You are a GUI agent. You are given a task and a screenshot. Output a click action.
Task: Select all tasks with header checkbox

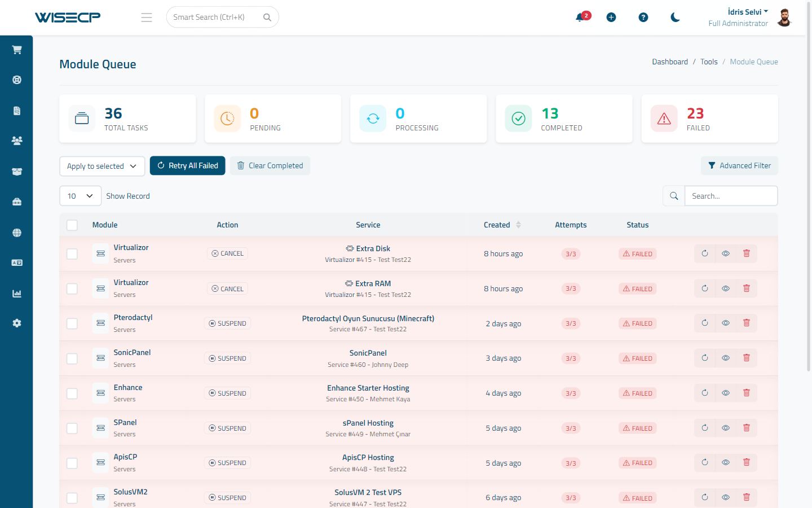72,225
